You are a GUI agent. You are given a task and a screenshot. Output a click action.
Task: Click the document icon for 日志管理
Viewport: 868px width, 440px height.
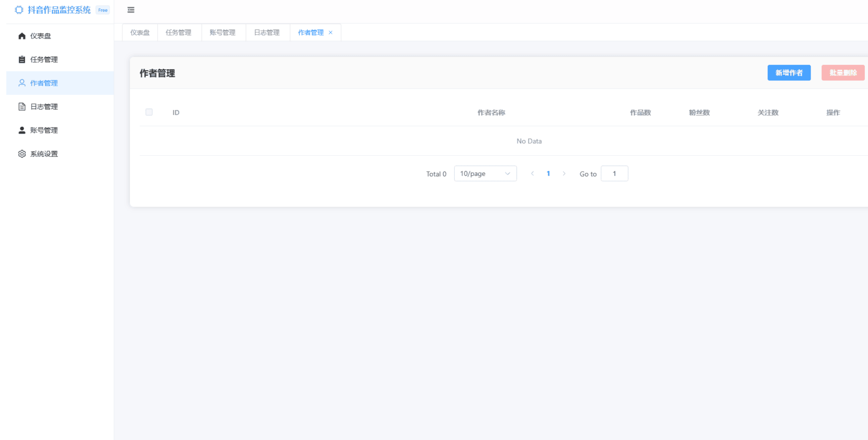tap(22, 107)
